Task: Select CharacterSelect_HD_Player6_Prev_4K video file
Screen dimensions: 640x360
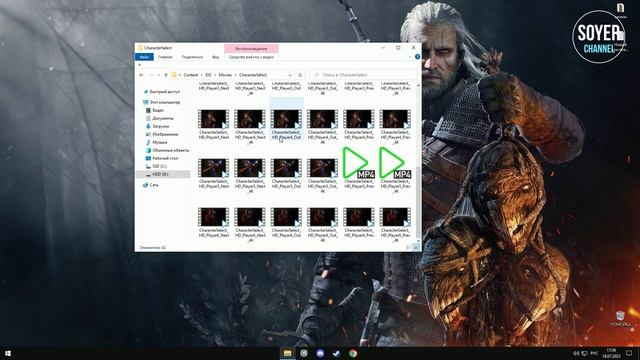Action: tap(395, 224)
